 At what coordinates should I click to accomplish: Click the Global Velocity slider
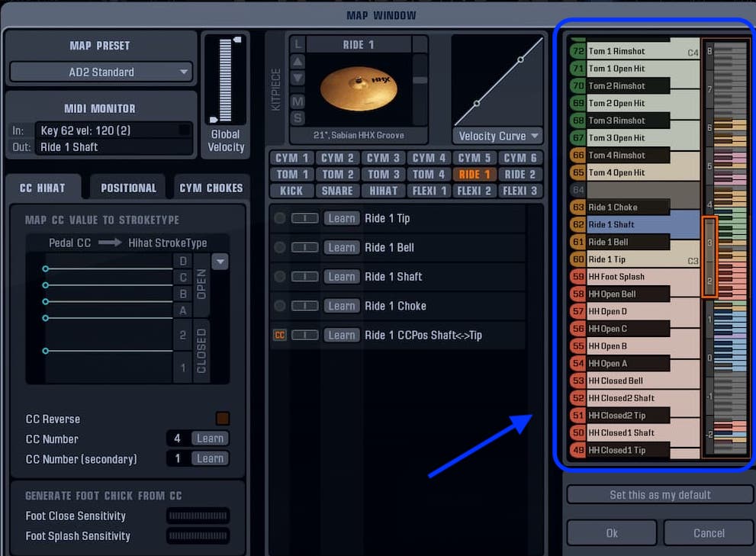pyautogui.click(x=225, y=79)
